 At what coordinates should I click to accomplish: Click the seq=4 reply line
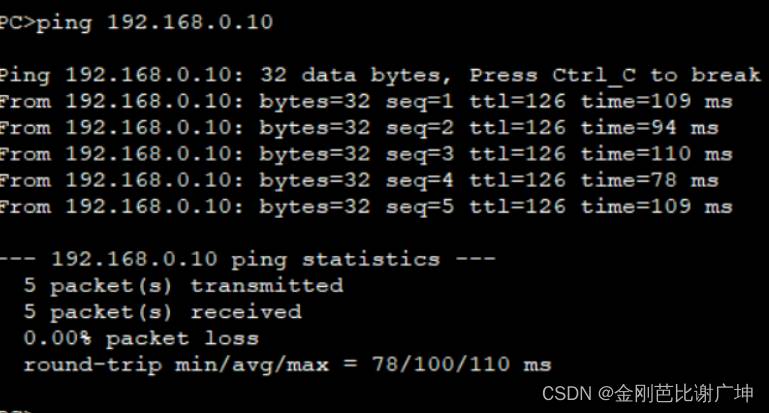click(359, 181)
